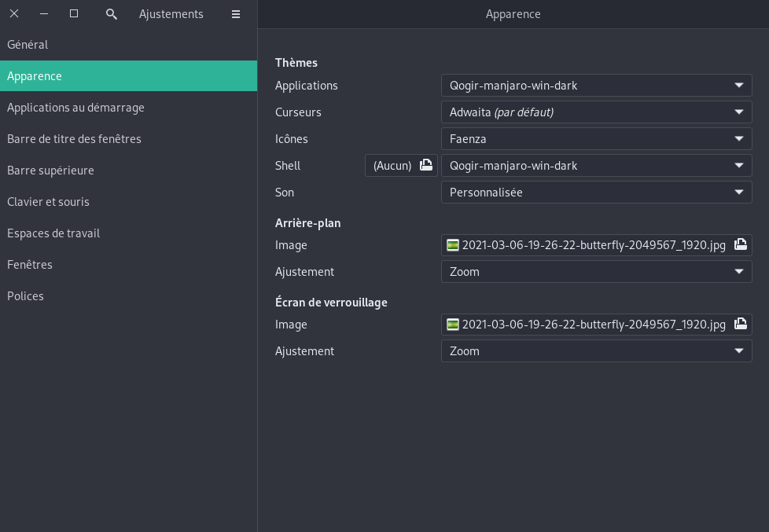Switch to Espaces de travail
Screen dimensions: 769x532
(x=128, y=233)
